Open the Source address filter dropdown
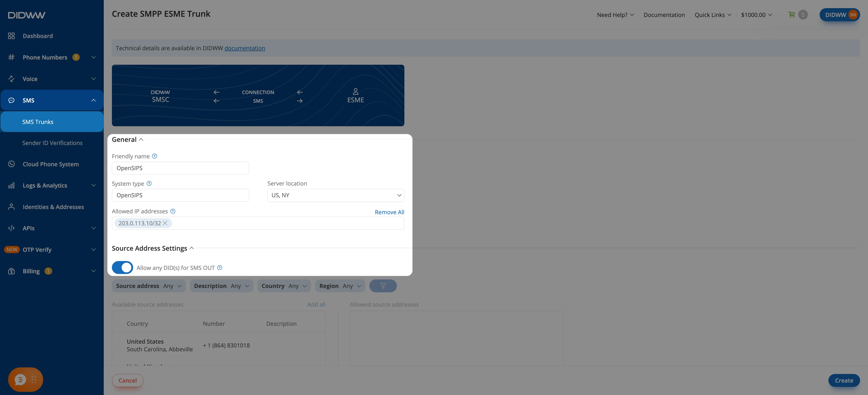Screen dimensions: 868x395 coord(149,286)
